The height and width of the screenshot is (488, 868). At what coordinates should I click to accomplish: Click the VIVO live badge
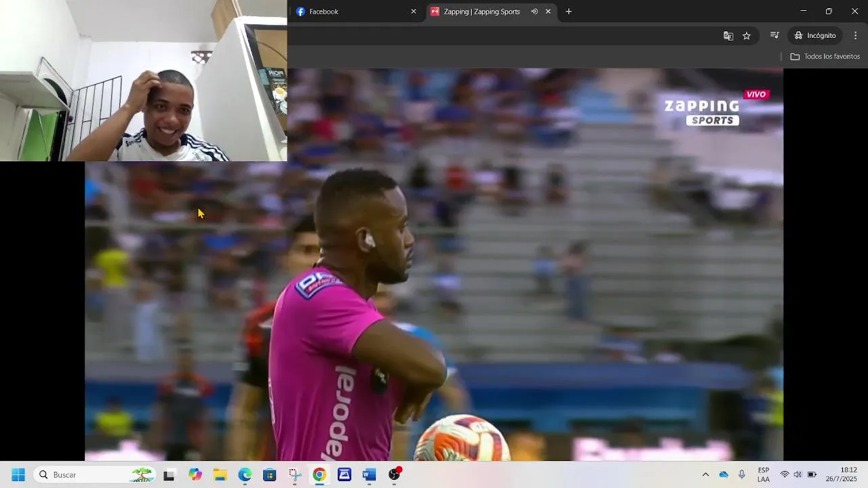pyautogui.click(x=756, y=94)
